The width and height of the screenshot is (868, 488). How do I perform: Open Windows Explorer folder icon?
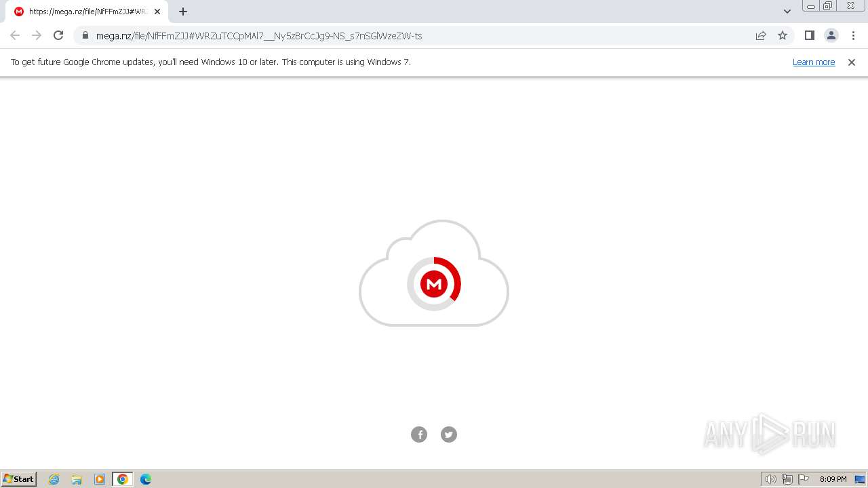point(77,479)
